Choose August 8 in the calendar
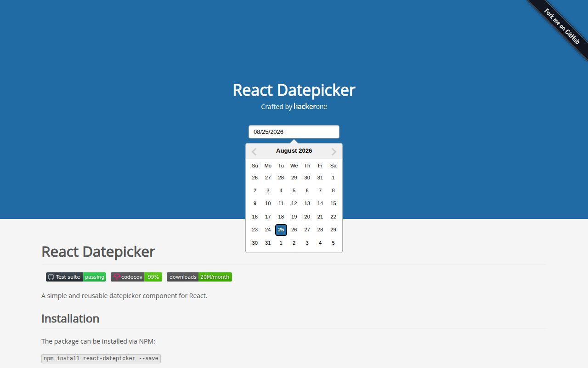 click(x=334, y=190)
